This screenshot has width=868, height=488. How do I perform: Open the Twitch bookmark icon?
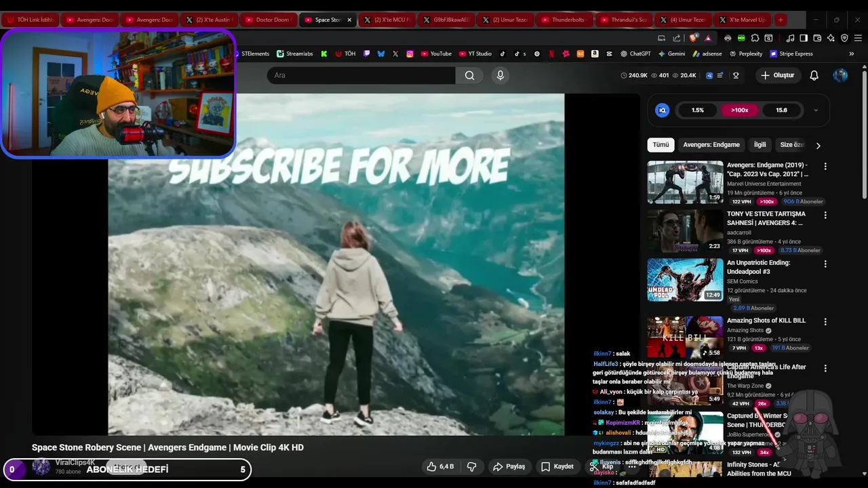point(367,54)
